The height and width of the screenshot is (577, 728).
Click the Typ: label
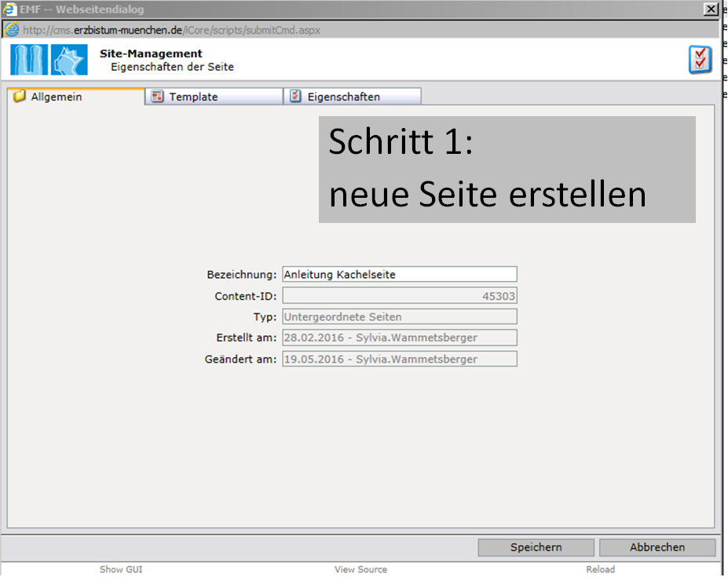coord(265,317)
